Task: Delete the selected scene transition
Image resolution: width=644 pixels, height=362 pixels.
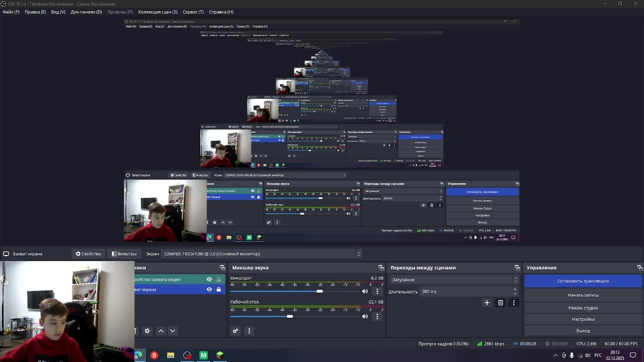Action: point(500,303)
